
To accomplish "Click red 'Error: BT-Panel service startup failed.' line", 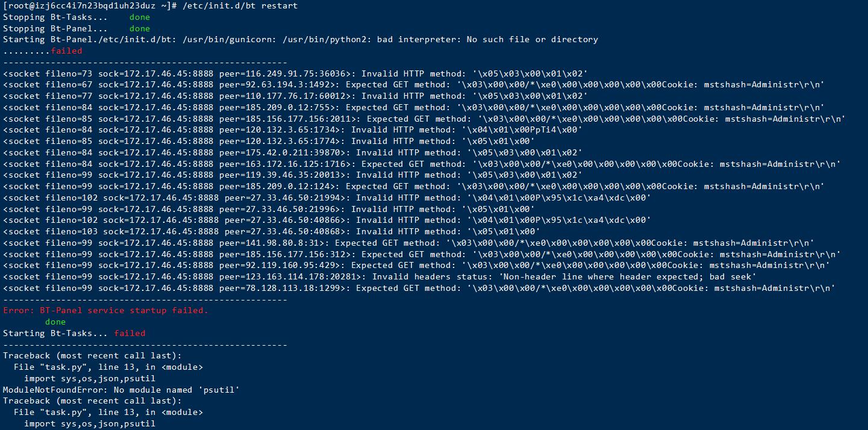I will (105, 311).
